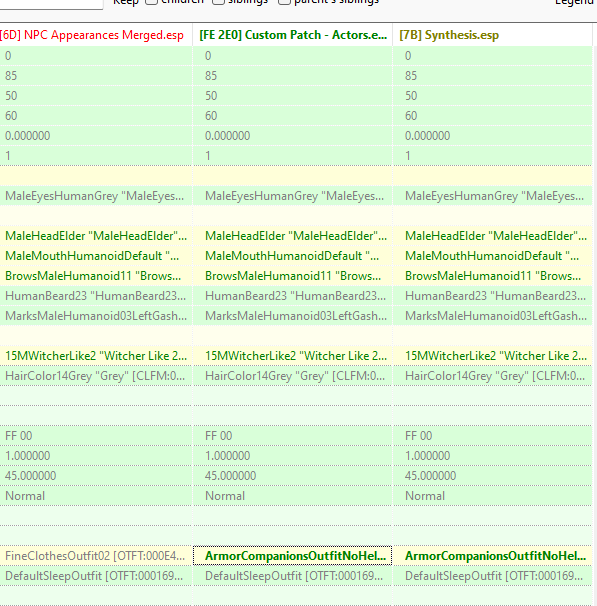This screenshot has height=606, width=597.
Task: Select MaleMouthHumanoidDefault in Custom Patch column
Action: [x=293, y=256]
